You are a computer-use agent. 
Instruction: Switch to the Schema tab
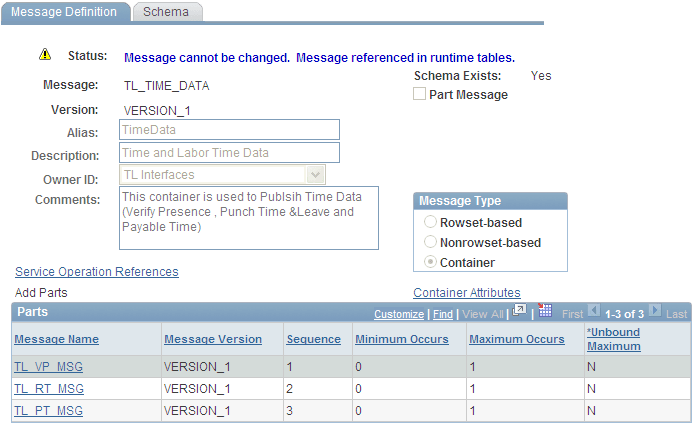[167, 12]
